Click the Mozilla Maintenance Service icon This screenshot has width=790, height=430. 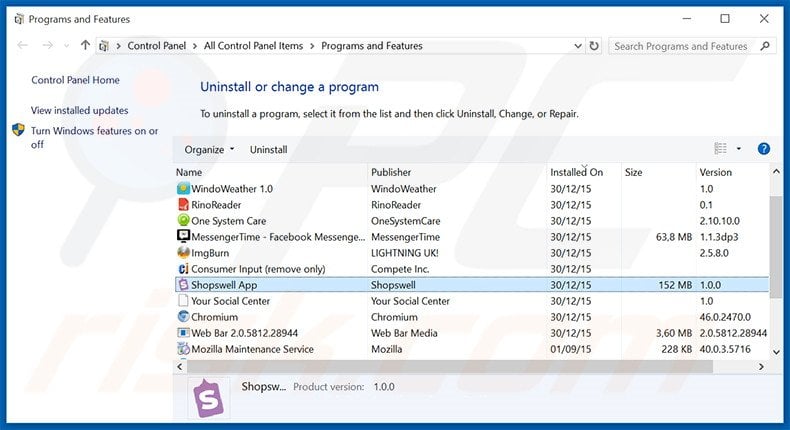pos(183,349)
